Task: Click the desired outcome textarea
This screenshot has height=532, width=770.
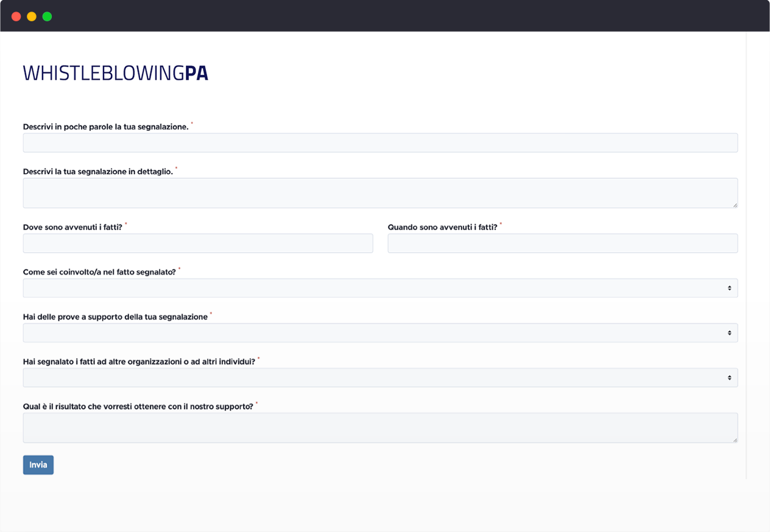Action: pos(380,428)
